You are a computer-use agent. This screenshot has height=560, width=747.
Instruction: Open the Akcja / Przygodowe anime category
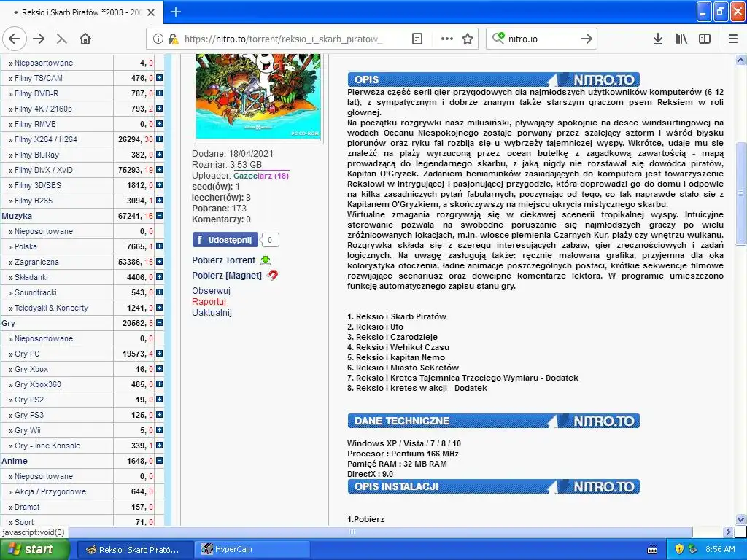pyautogui.click(x=50, y=492)
